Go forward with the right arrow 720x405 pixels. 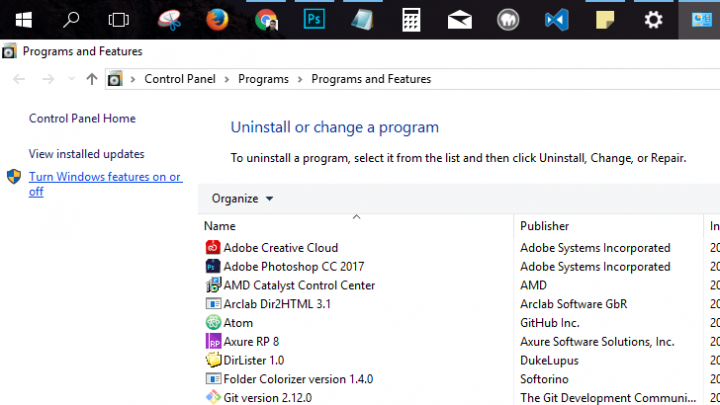[x=48, y=79]
